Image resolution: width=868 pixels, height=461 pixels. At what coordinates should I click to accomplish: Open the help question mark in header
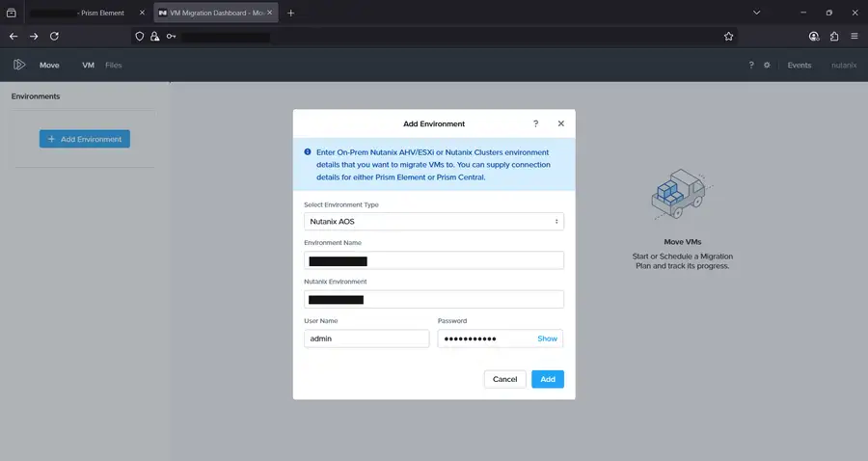point(751,65)
